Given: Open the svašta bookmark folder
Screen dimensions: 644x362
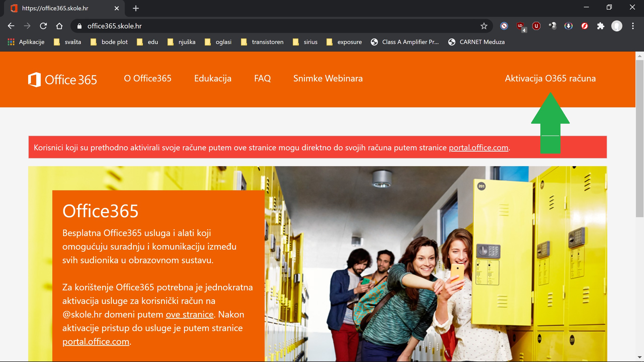Looking at the screenshot, I should 67,42.
